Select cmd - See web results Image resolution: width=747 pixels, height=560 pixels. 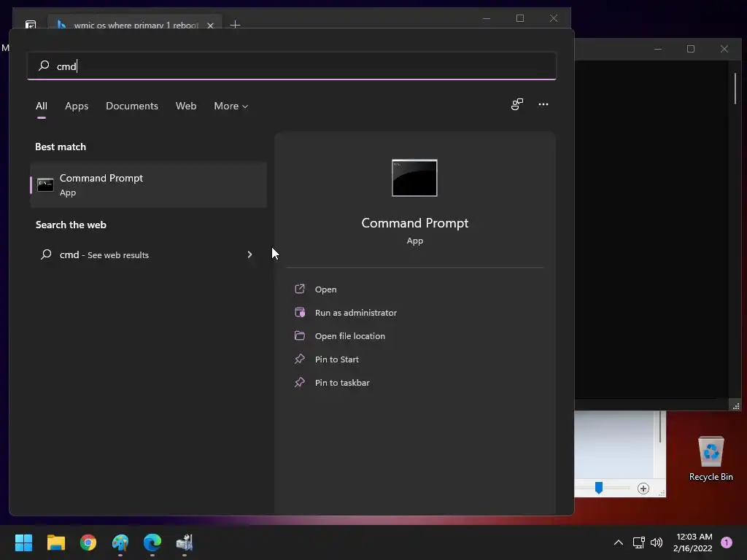[x=148, y=254]
